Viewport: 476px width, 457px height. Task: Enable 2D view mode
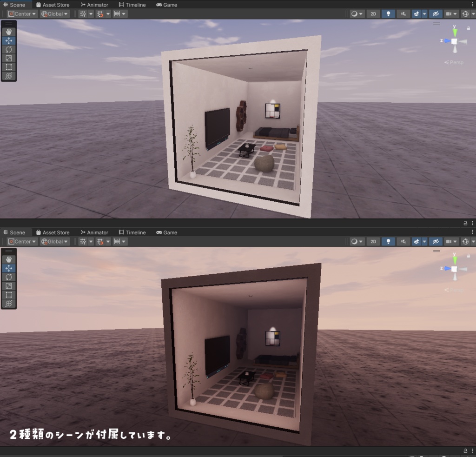(373, 14)
